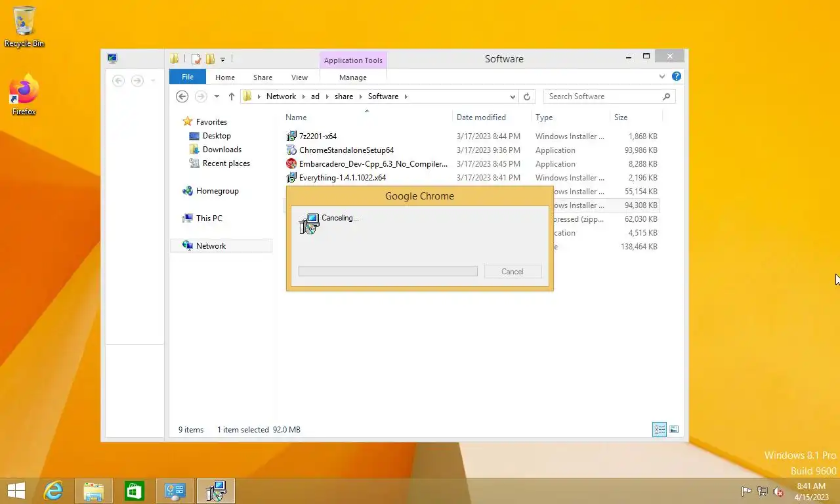Expand the breadcrumb arrow after 'share'
The width and height of the screenshot is (840, 504).
coord(360,96)
